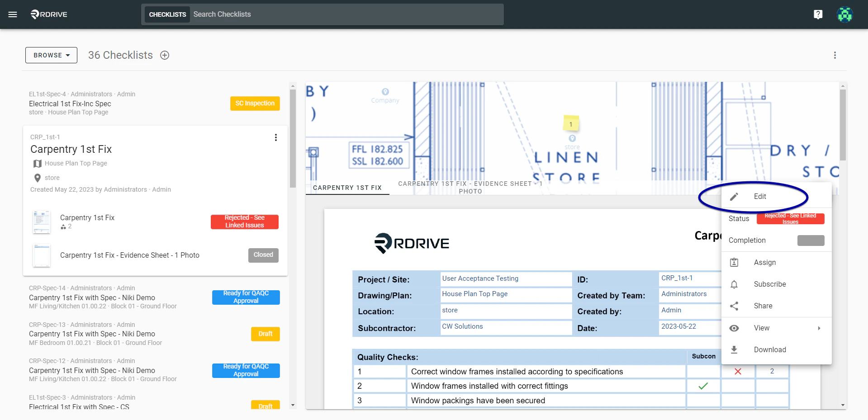Click the red X on quality check 1

[738, 372]
